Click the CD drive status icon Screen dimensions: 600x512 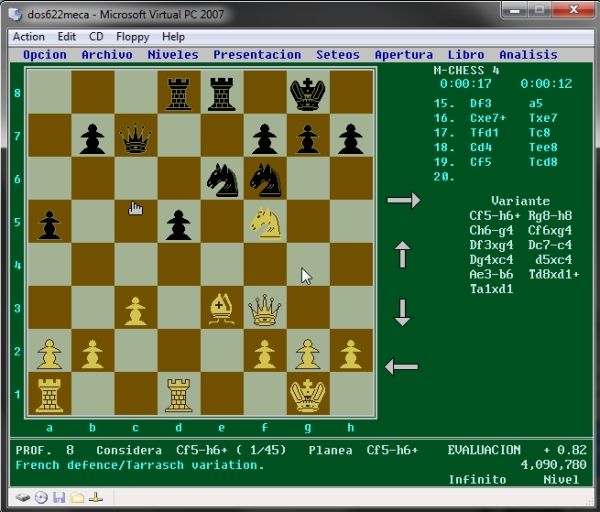[x=41, y=497]
